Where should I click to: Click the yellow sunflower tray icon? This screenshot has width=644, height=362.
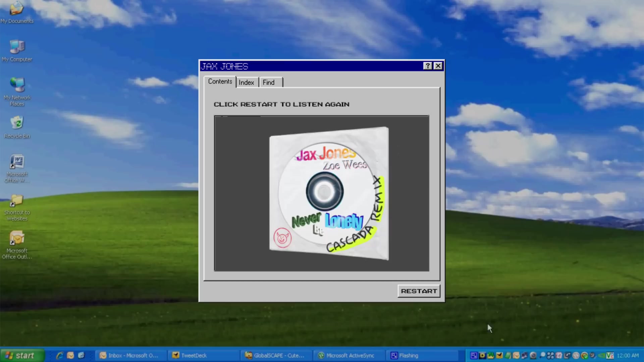482,355
